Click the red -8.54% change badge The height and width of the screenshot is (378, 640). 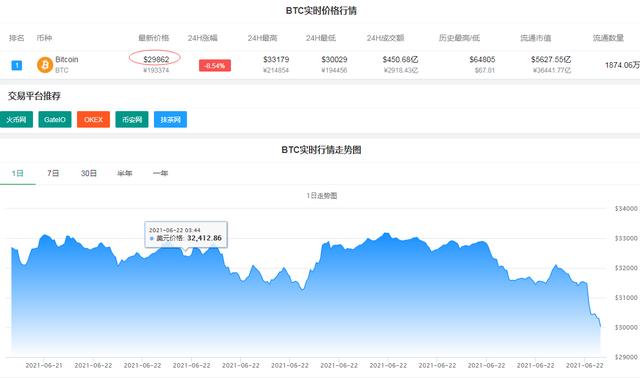pyautogui.click(x=215, y=65)
